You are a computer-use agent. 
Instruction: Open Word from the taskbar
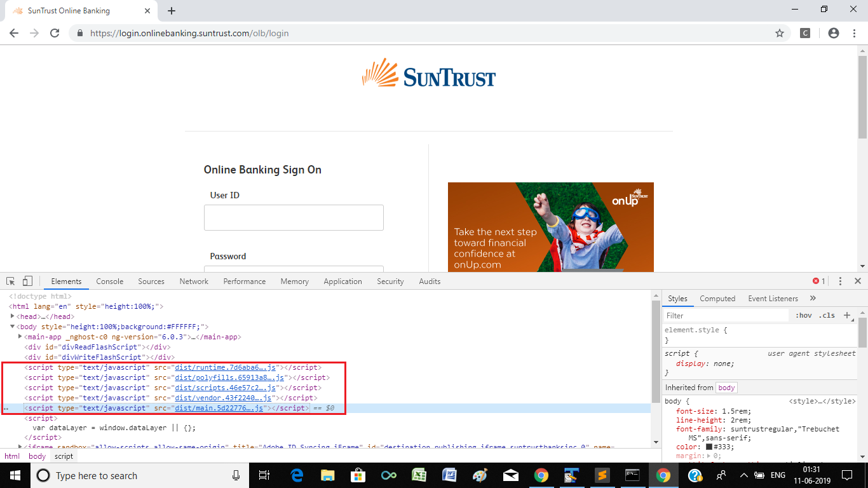(449, 475)
